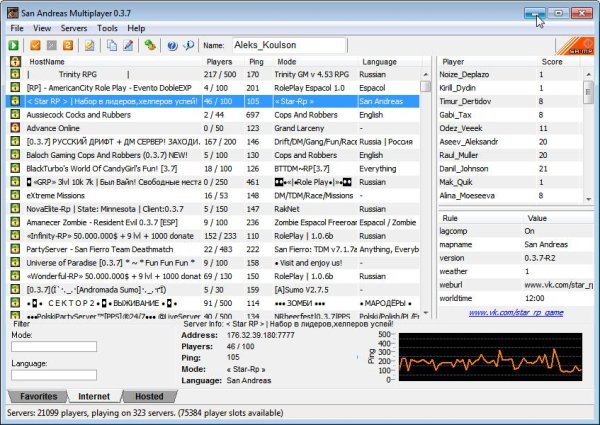The image size is (600, 425).
Task: Click the Name field containing Aleks_Koulson
Action: click(289, 45)
